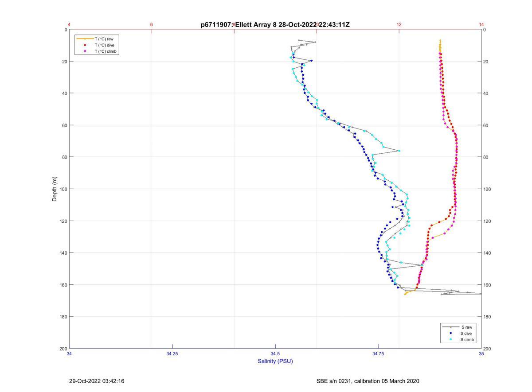The image size is (532, 392).
Task: Click salinity tick label '34.75'
Action: coord(378,353)
